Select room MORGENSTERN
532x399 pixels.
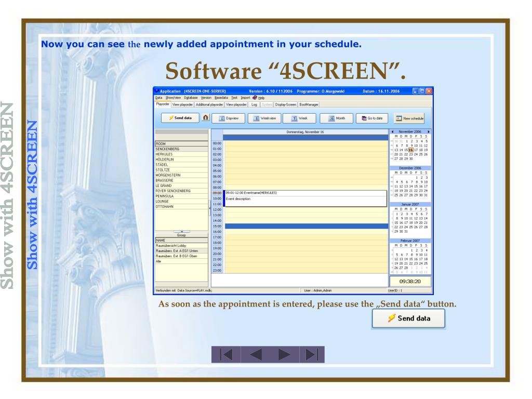[181, 176]
